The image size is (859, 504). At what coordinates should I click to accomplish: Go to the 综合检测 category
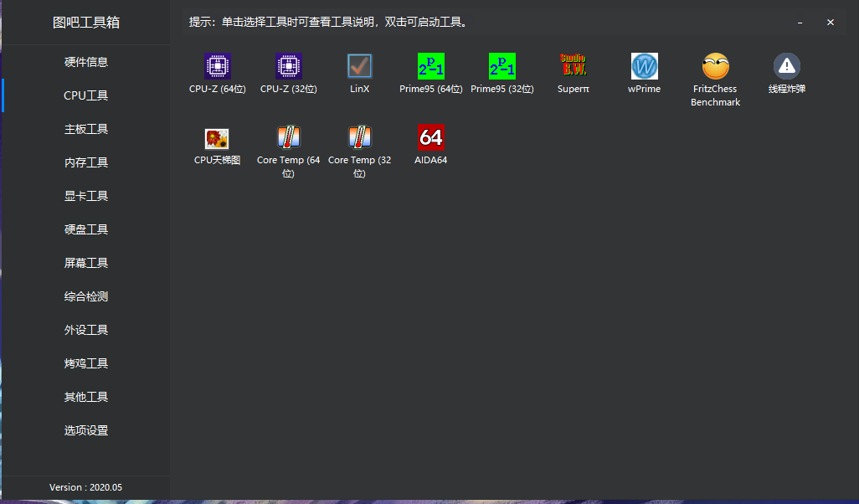coord(86,296)
